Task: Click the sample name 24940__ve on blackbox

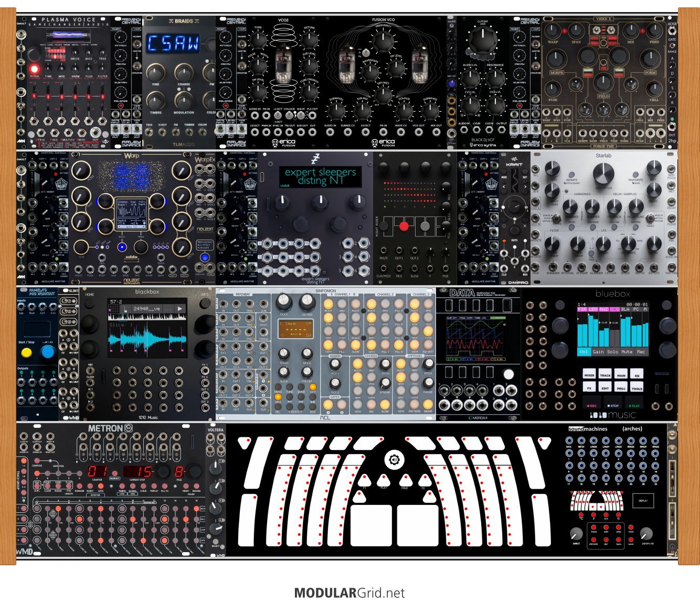Action: click(148, 309)
